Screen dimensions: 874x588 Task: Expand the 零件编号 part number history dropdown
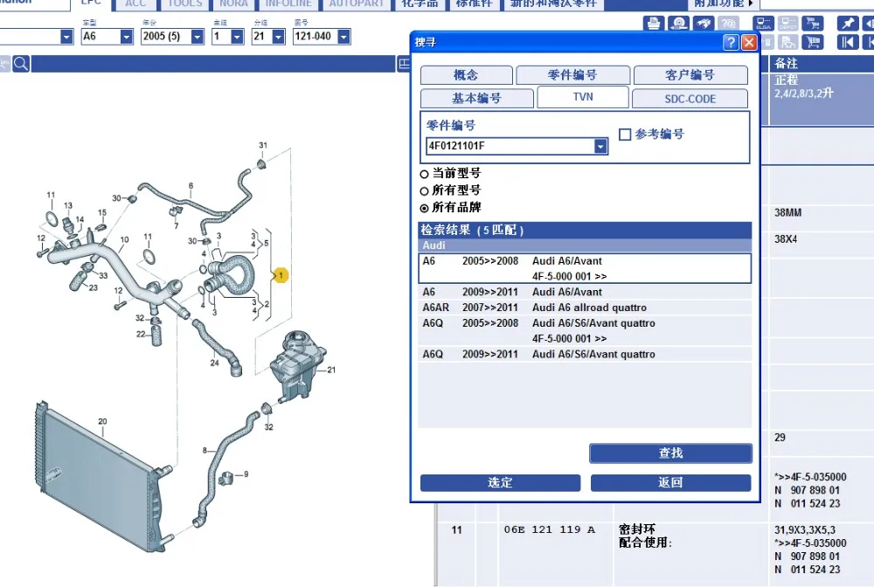pyautogui.click(x=600, y=146)
